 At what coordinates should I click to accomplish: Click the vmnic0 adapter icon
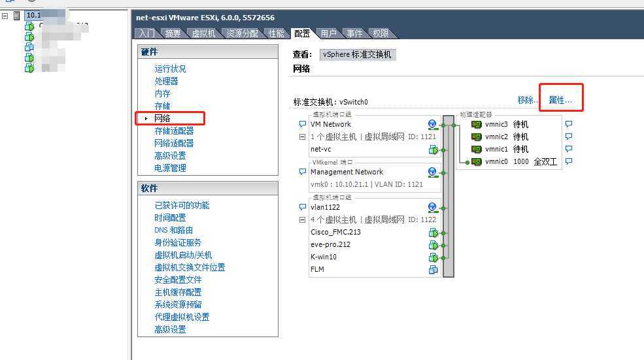click(x=477, y=162)
